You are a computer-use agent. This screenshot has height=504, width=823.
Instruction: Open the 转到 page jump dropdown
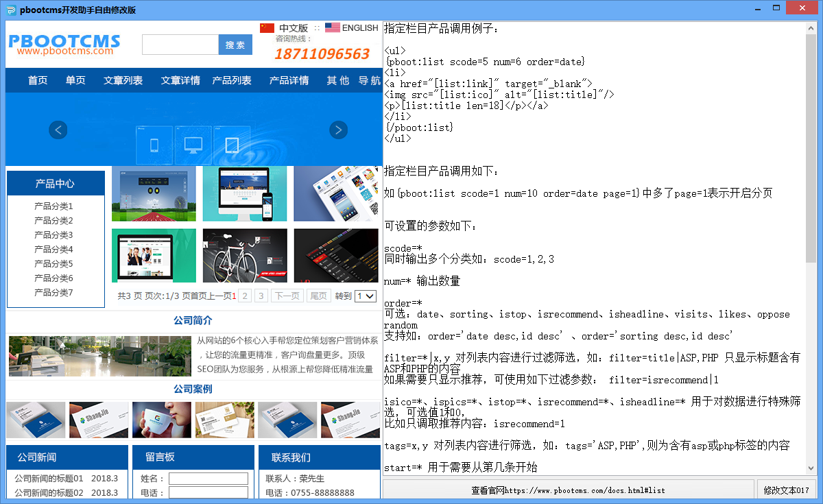click(x=365, y=296)
